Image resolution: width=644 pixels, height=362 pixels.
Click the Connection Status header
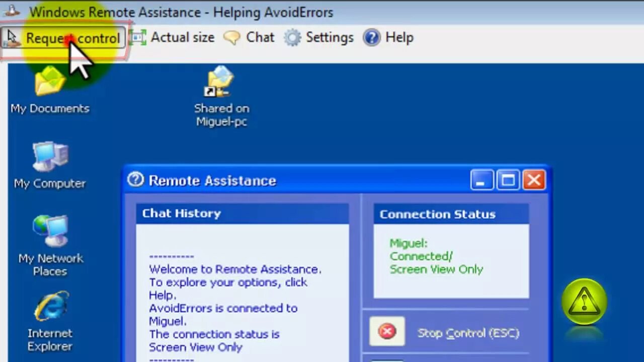click(451, 214)
